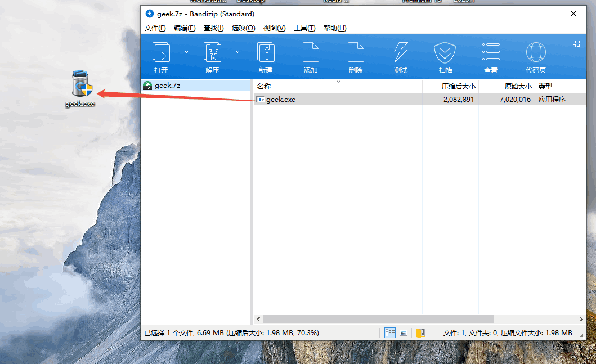Click the Bandizip app icon in title bar
The height and width of the screenshot is (364, 596).
tap(149, 14)
